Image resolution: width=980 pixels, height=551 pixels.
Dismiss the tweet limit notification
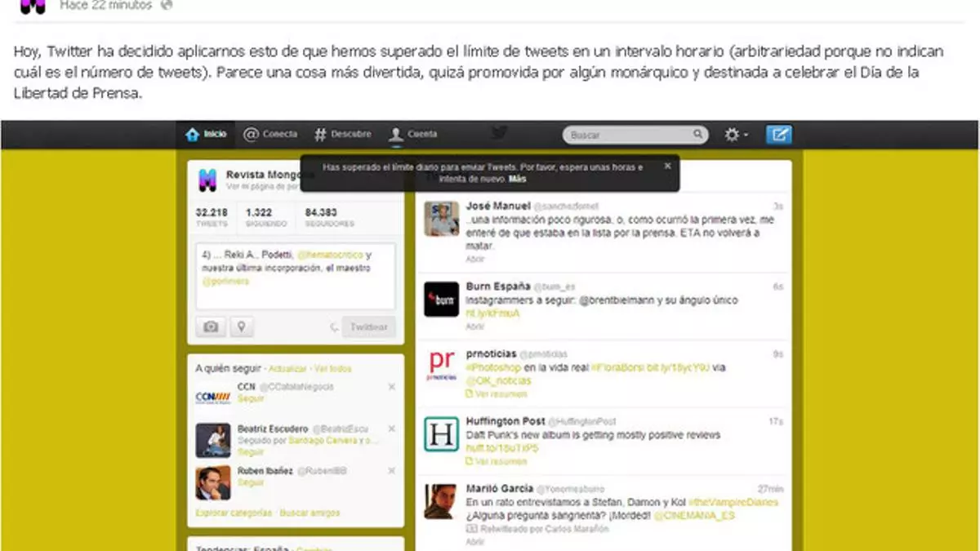point(667,166)
